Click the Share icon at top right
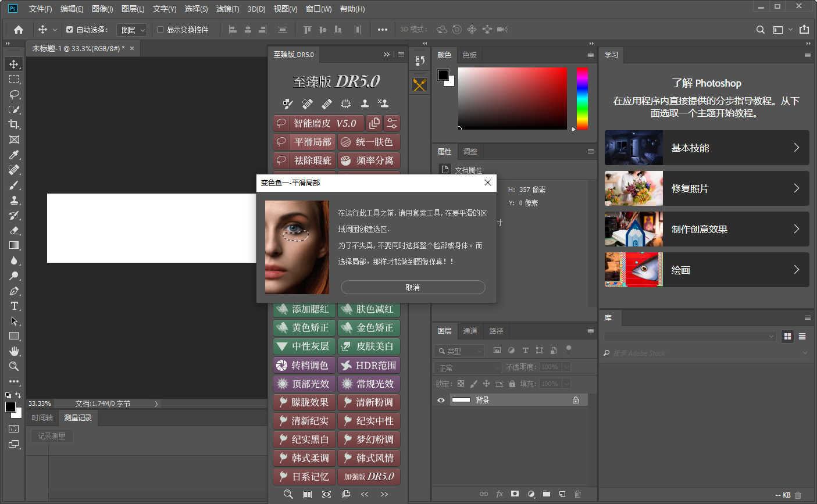This screenshot has width=817, height=504. (x=804, y=29)
